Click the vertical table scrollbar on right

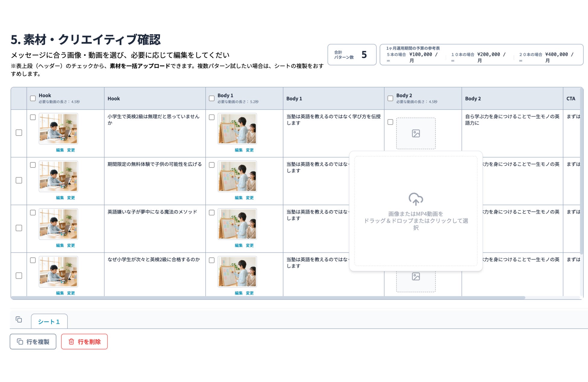581,169
